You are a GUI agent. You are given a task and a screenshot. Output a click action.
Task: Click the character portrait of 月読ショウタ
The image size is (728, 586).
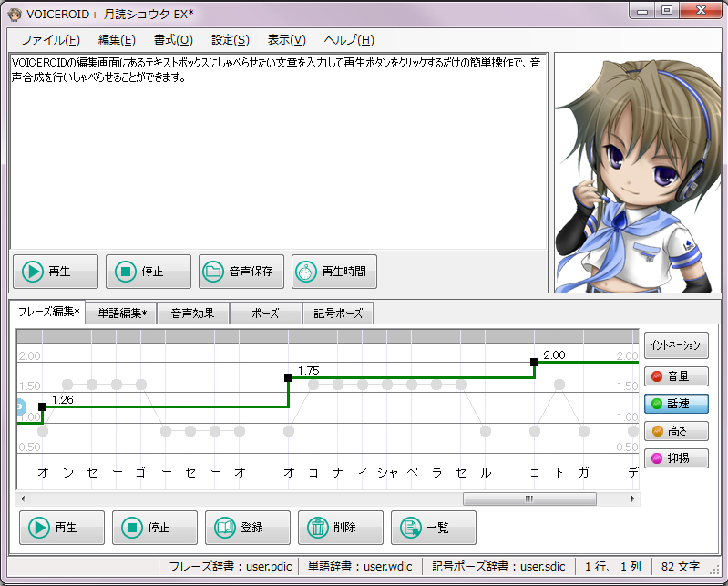coord(638,173)
